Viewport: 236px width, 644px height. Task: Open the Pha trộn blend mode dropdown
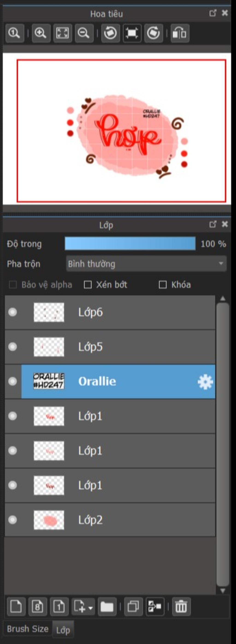pos(146,263)
